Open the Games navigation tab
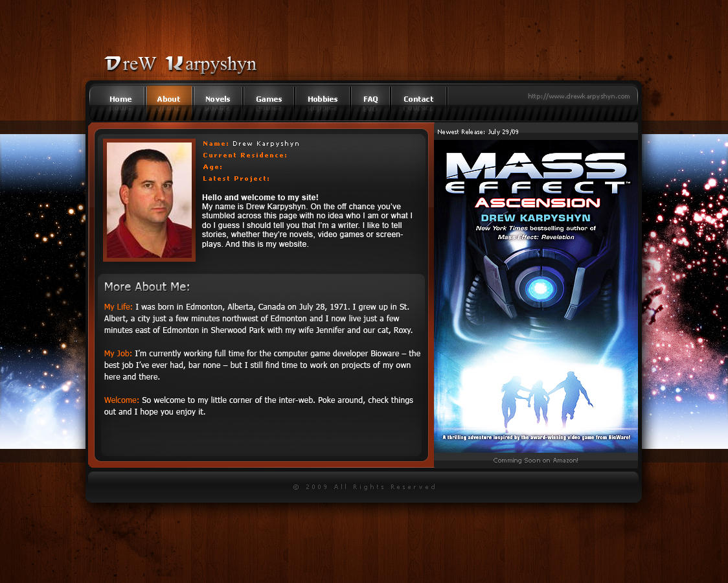This screenshot has height=583, width=728. point(269,99)
